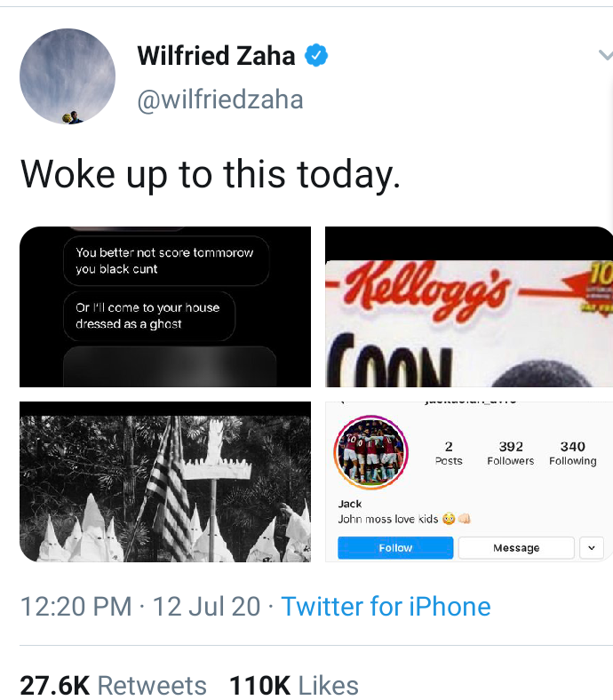View the 27.6K Retweets list
This screenshot has height=700, width=613.
[113, 686]
